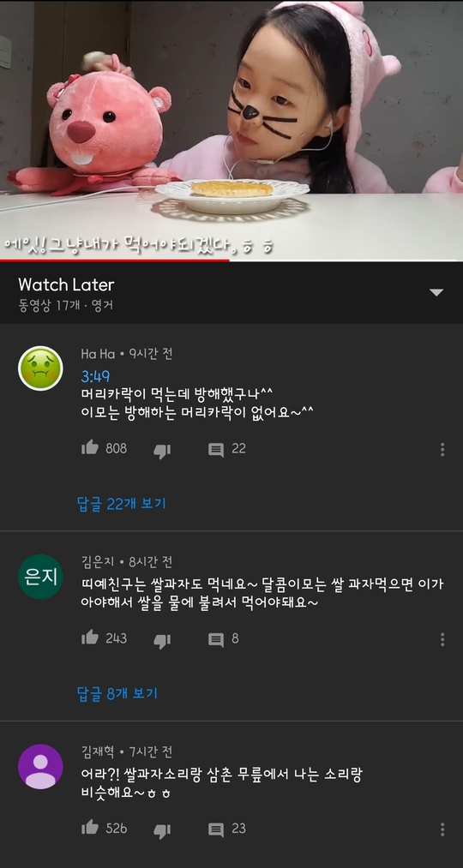Expand 답글 8개 보기 replies

click(117, 693)
